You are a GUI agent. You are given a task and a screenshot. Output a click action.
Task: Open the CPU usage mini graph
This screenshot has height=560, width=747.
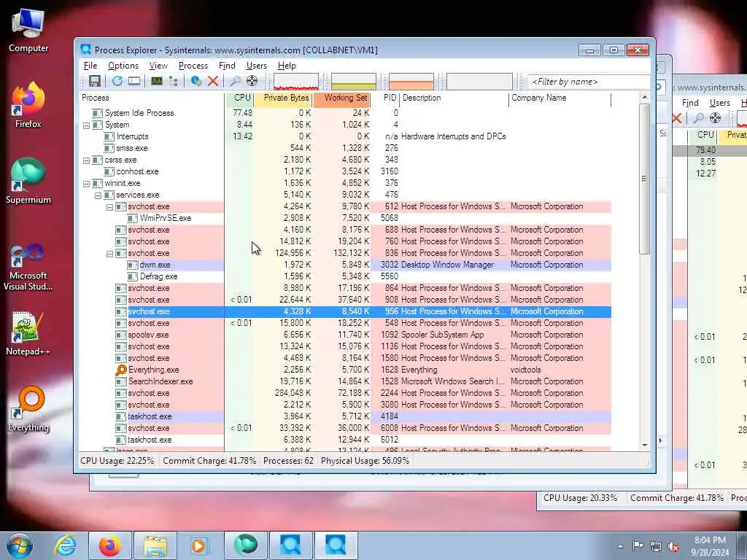(296, 82)
